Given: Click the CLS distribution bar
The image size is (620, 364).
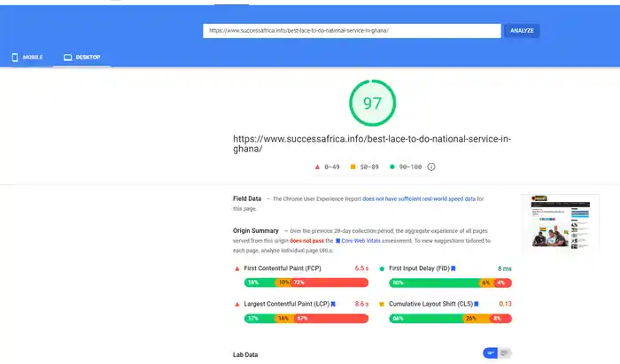Looking at the screenshot, I should tap(450, 318).
